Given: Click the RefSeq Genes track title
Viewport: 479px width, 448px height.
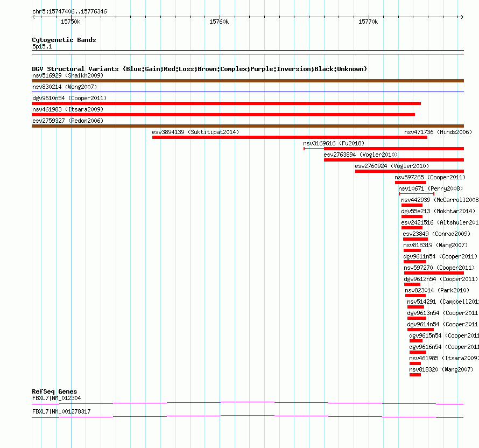Looking at the screenshot, I should tap(54, 391).
